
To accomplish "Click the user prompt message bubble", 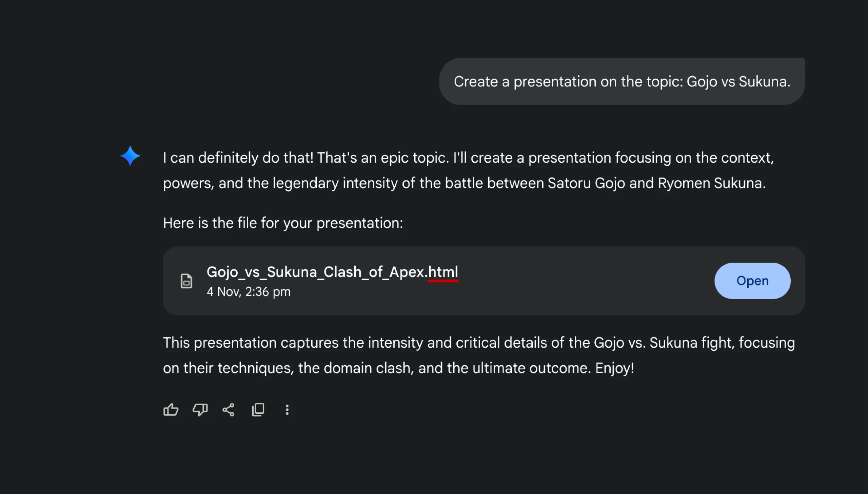I will (x=622, y=81).
